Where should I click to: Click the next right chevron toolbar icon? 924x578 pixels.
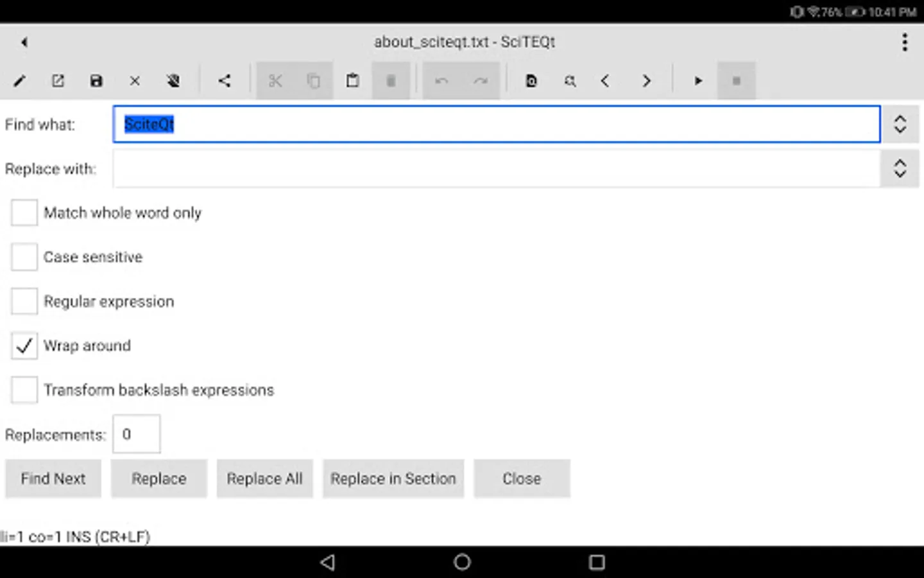point(646,81)
